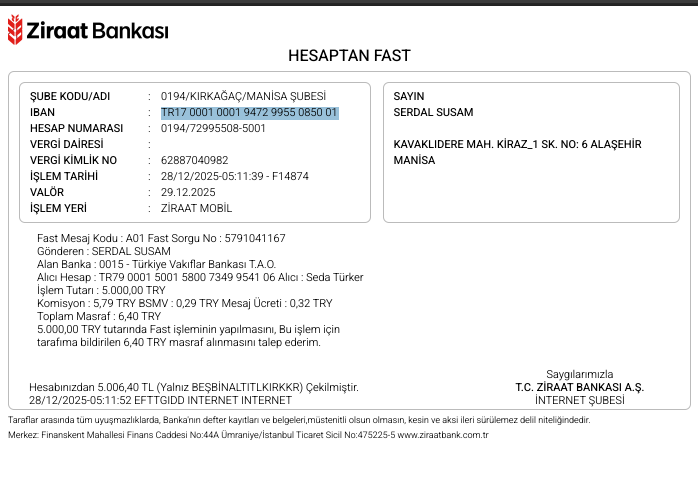Click valör date 29.12.2025
This screenshot has width=698, height=495.
[x=188, y=193]
